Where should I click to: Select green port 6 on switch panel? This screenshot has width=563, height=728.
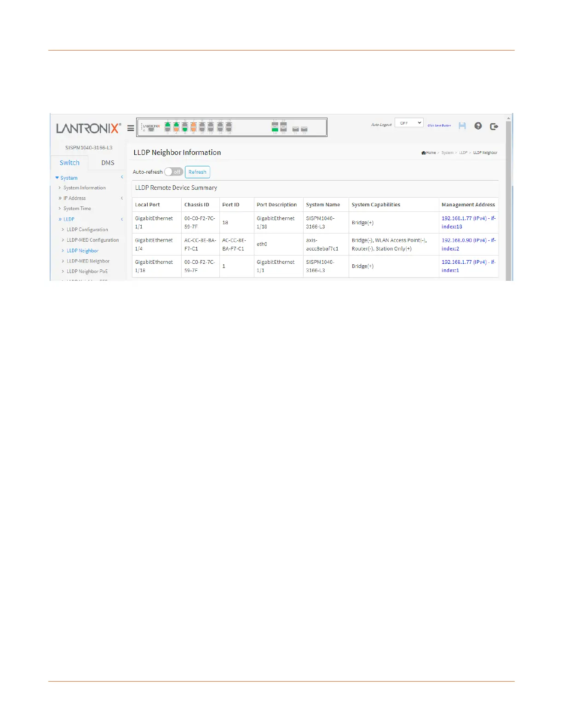point(185,129)
